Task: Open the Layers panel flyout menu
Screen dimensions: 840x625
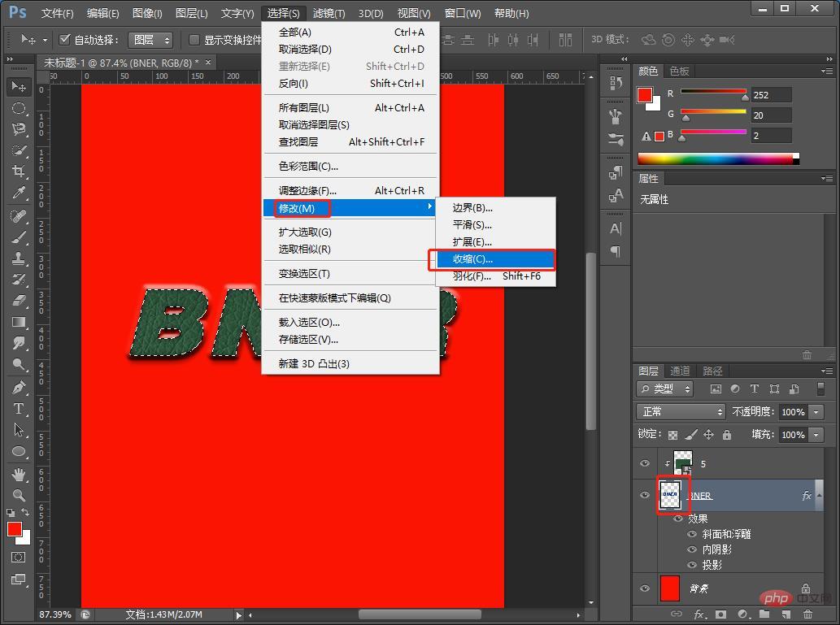Action: point(827,371)
